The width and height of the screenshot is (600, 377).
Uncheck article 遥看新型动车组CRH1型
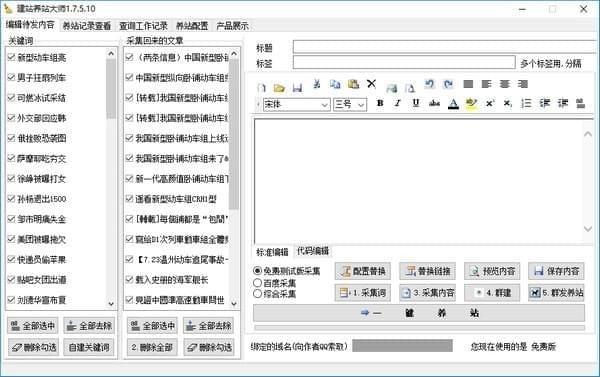(129, 199)
